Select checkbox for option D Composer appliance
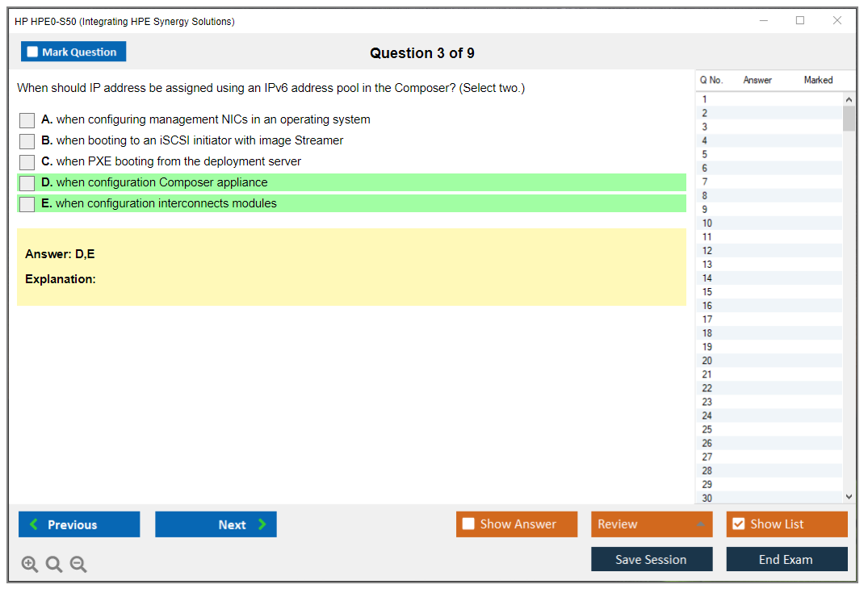This screenshot has height=593, width=868. 27,183
